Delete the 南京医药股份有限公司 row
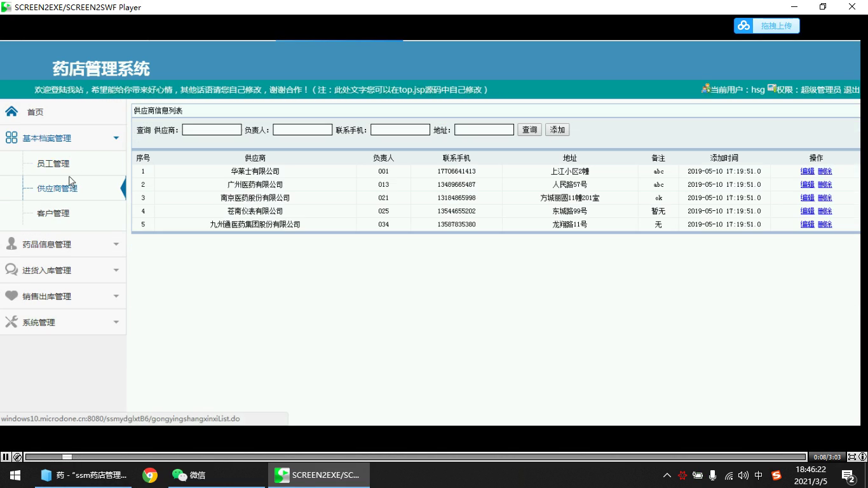Screen dimensions: 868x488 tap(825, 198)
